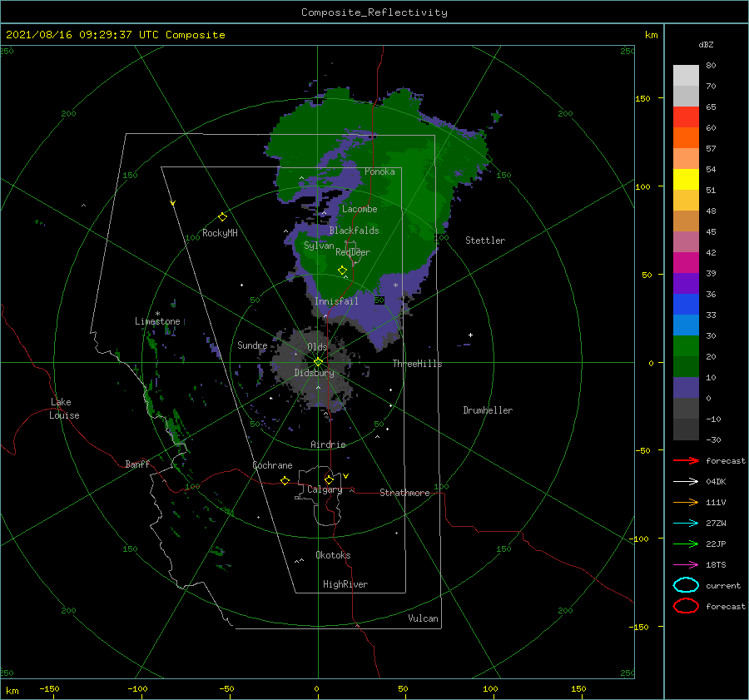Click the white plus marker north of Drumheller
This screenshot has height=700, width=749.
(470, 335)
